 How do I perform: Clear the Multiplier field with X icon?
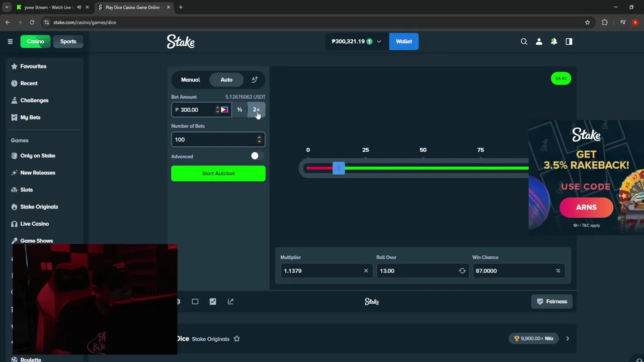tap(366, 270)
